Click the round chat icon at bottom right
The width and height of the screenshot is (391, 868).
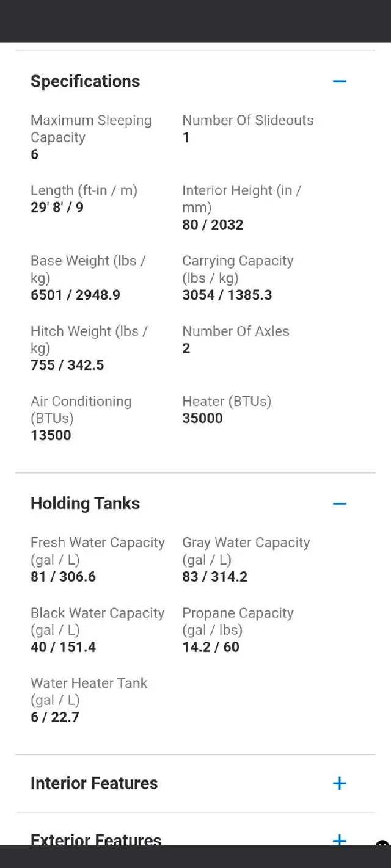(x=383, y=845)
